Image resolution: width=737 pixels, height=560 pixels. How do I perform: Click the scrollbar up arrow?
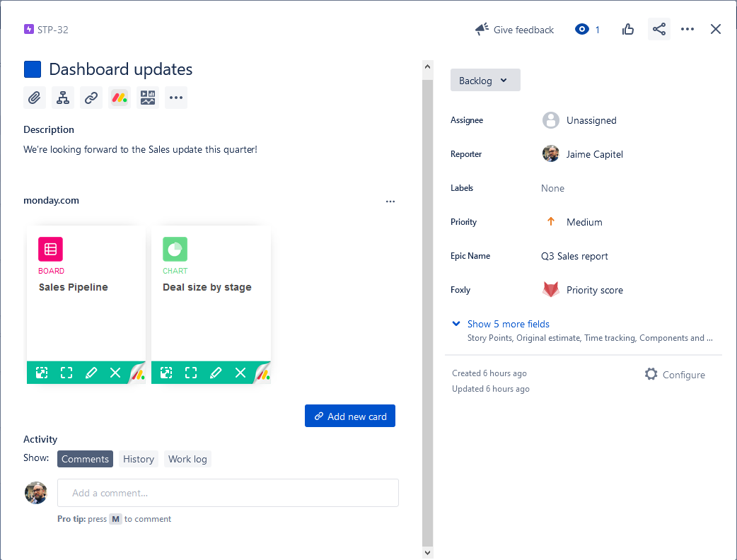pos(427,66)
